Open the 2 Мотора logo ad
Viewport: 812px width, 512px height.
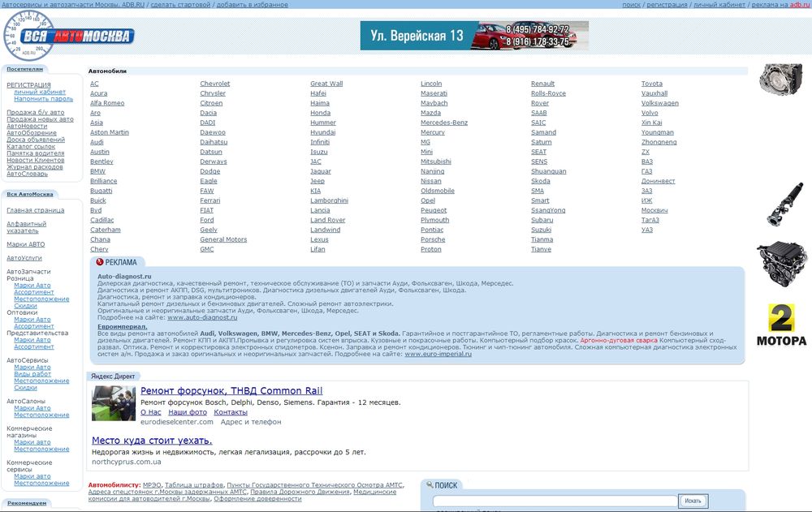click(x=781, y=325)
